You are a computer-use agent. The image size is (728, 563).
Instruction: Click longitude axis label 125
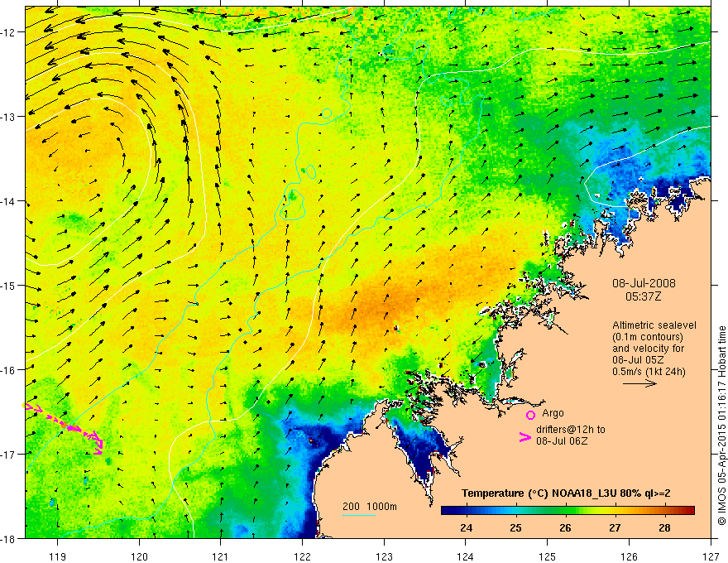click(x=548, y=556)
